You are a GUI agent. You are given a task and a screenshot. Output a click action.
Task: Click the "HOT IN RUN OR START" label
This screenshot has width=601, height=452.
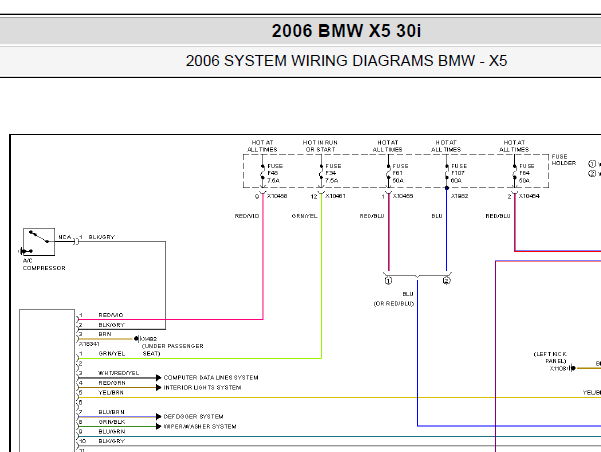pyautogui.click(x=320, y=146)
